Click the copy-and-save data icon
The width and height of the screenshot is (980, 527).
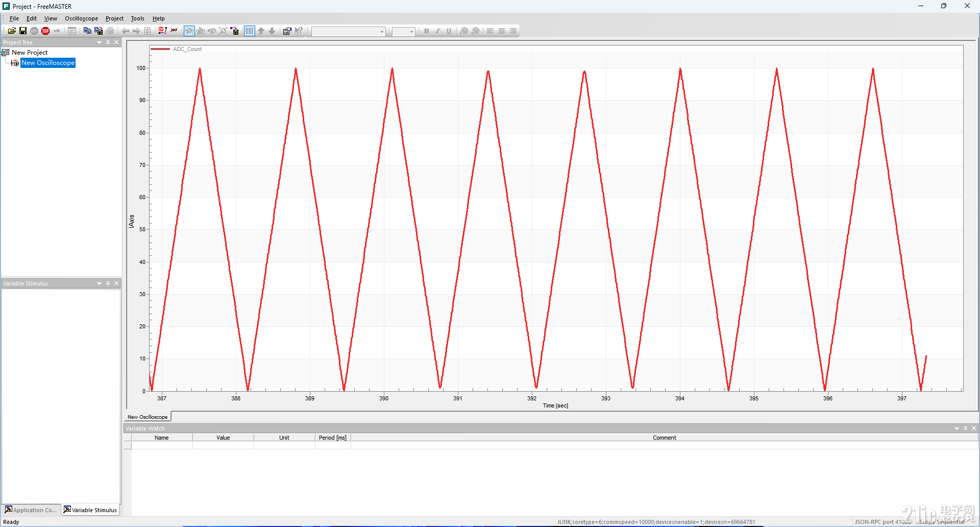[99, 31]
